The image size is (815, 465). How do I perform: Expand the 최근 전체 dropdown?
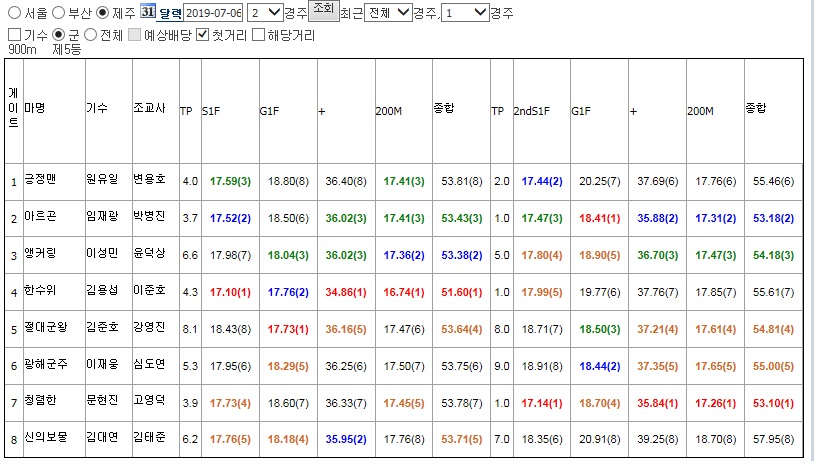coord(388,12)
